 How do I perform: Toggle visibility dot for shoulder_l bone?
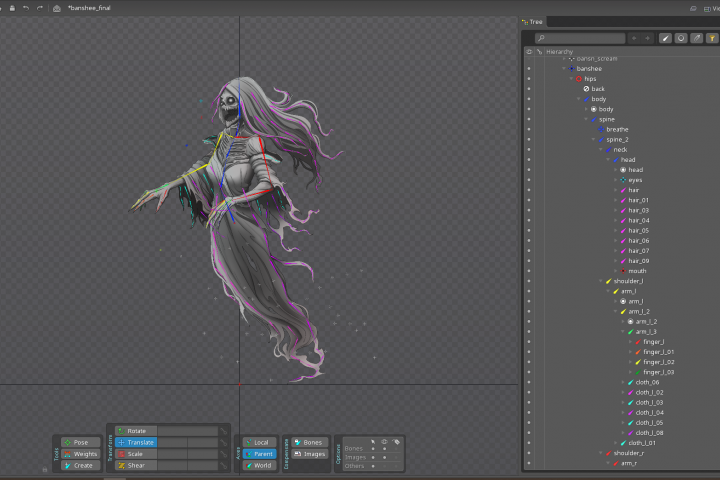(528, 281)
